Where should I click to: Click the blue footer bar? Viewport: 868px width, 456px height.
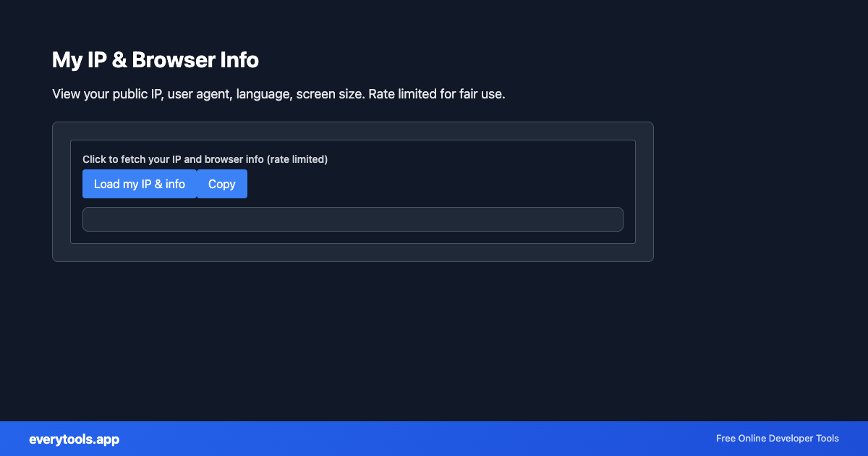434,439
